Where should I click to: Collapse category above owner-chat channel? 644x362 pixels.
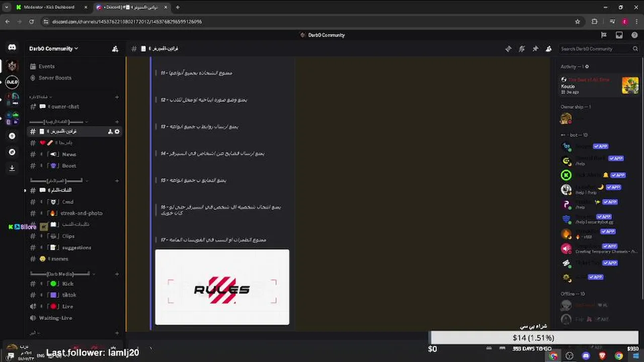(x=40, y=97)
